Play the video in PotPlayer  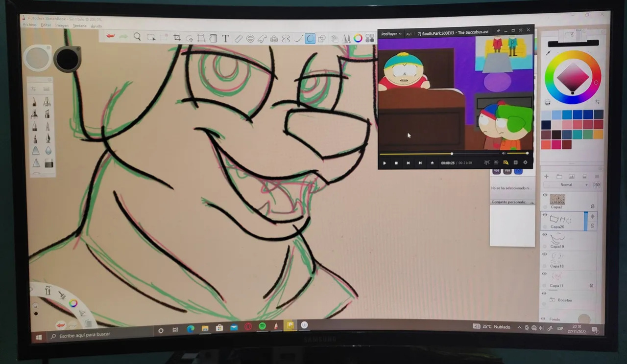[x=385, y=163]
